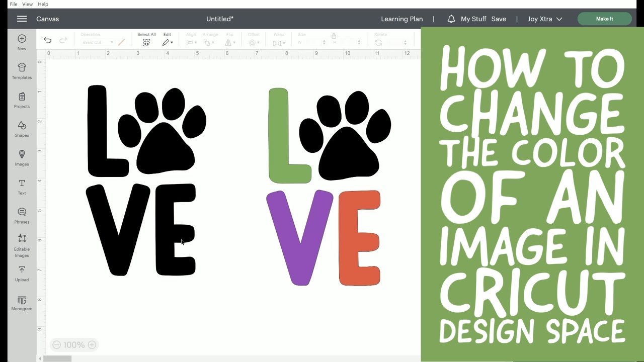The width and height of the screenshot is (644, 362).
Task: Open the Help menu
Action: pyautogui.click(x=43, y=4)
